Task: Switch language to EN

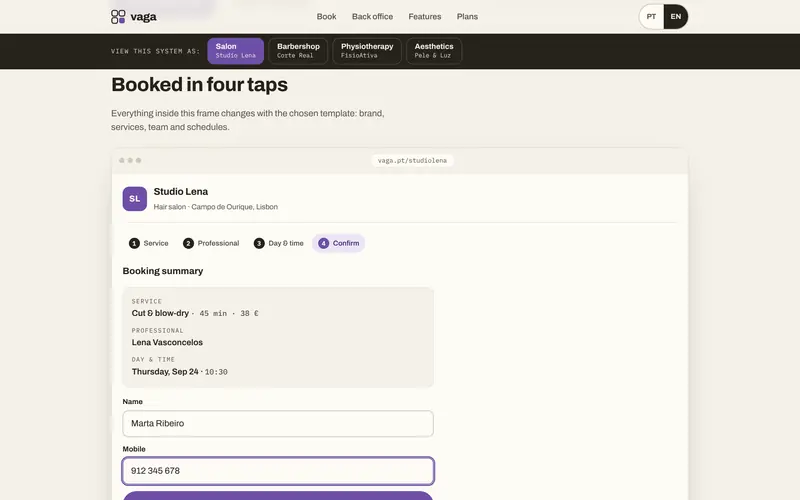Action: (x=676, y=17)
